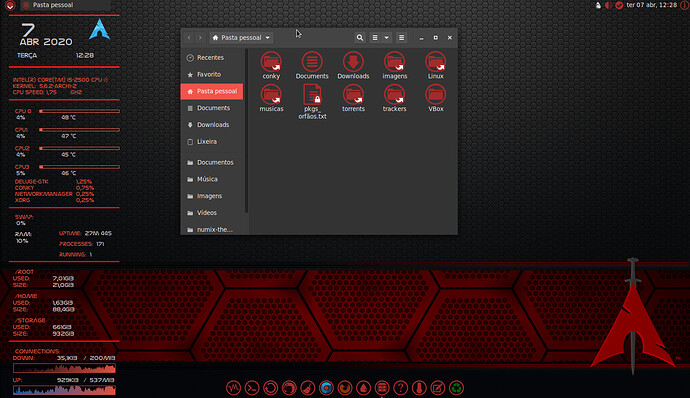
Task: Open the thermometer dock icon
Action: pos(419,388)
